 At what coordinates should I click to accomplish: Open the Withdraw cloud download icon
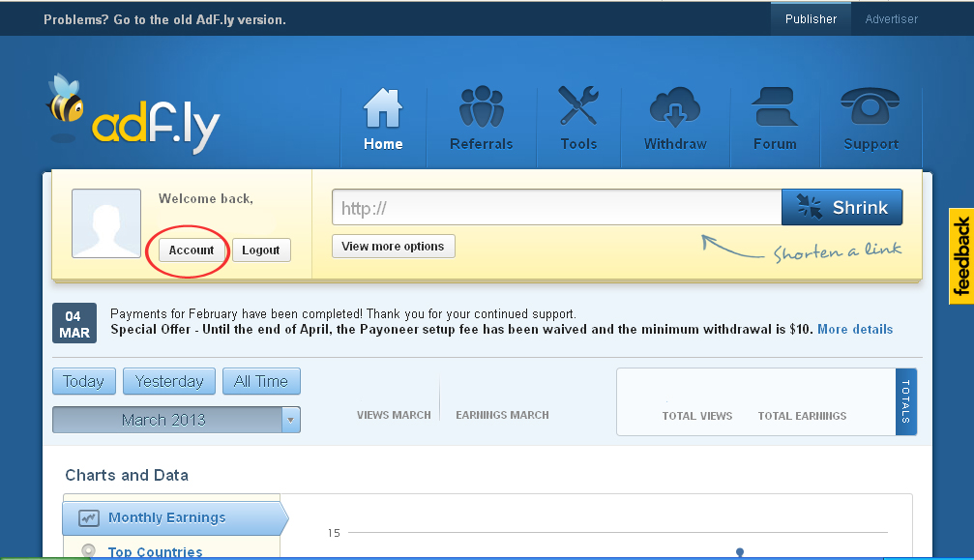pos(675,106)
